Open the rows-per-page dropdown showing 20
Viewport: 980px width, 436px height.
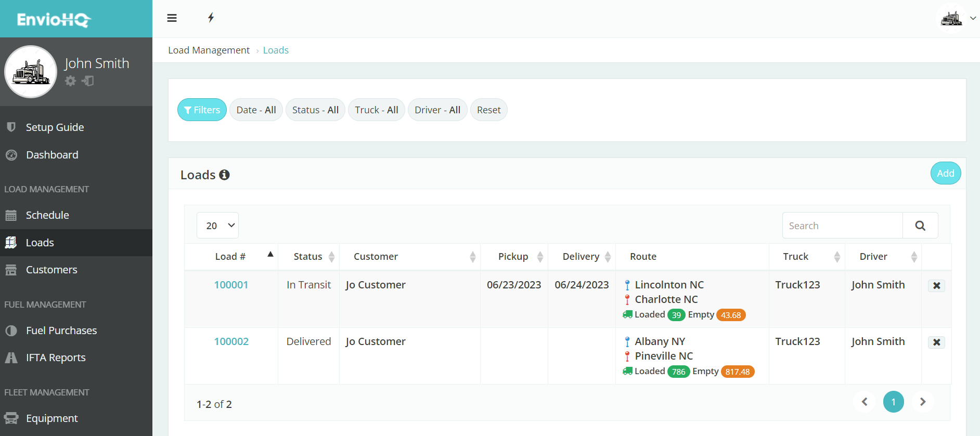tap(217, 226)
